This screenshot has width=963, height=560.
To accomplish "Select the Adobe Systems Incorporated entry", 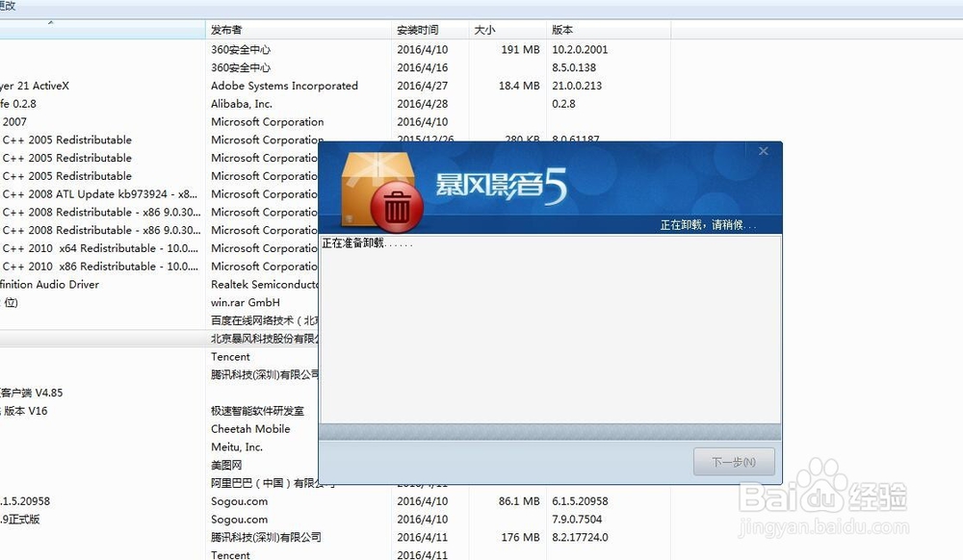I will 283,86.
